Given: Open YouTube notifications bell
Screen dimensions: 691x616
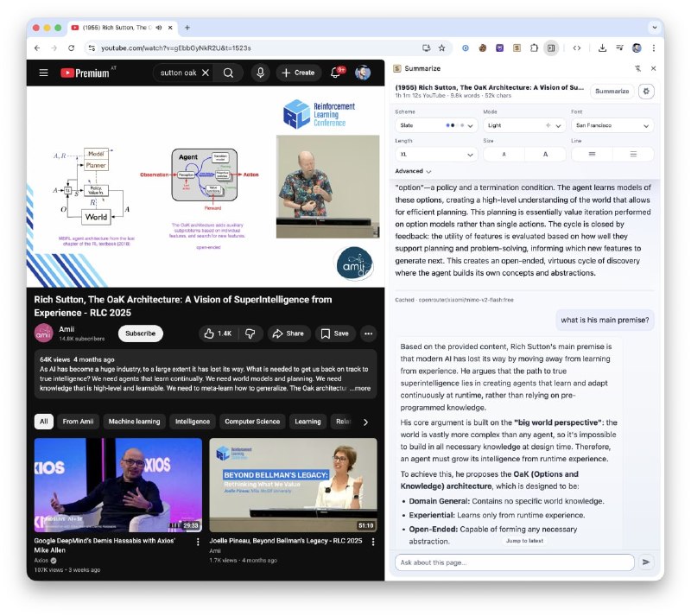Looking at the screenshot, I should [x=335, y=73].
